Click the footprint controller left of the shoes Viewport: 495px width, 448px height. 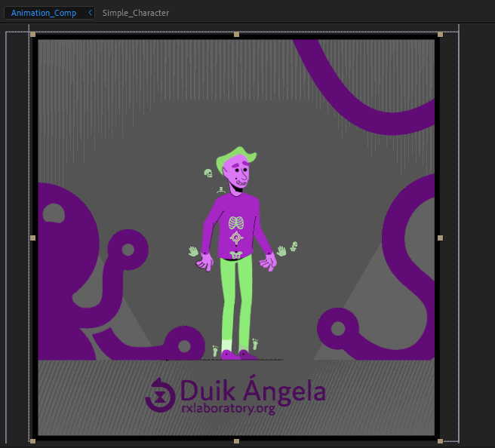click(x=216, y=350)
